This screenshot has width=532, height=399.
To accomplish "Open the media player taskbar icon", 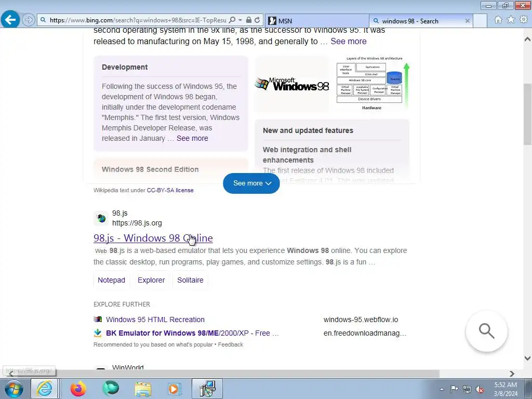I will coord(175,389).
